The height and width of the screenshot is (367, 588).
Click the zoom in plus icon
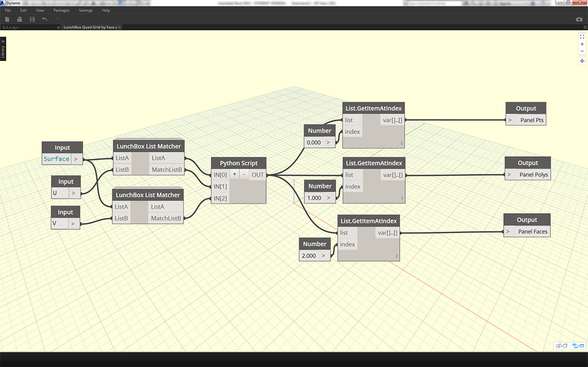pos(582,44)
